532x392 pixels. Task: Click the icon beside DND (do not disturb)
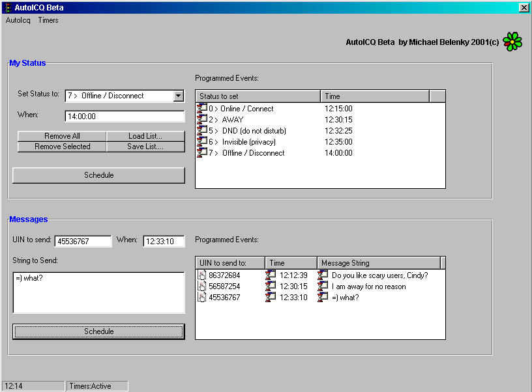pyautogui.click(x=201, y=131)
